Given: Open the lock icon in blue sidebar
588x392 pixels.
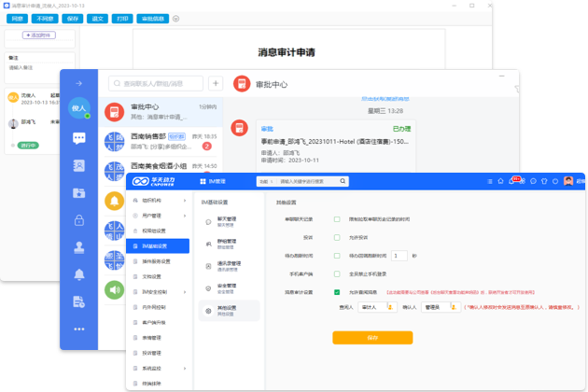Looking at the screenshot, I should pyautogui.click(x=79, y=220).
